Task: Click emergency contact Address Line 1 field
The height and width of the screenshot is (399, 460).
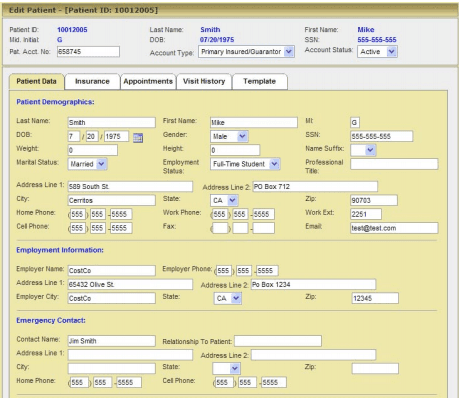Action: (x=130, y=355)
